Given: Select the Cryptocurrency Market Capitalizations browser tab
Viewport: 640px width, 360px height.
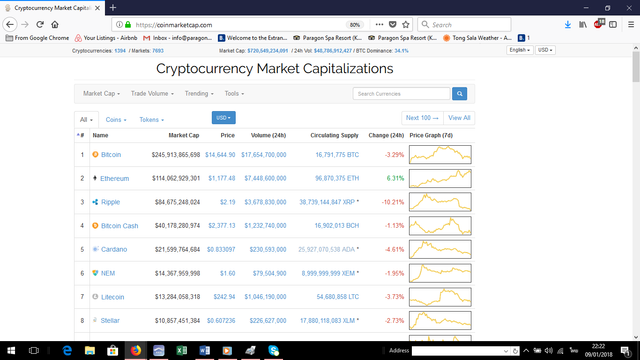Looking at the screenshot, I should (x=52, y=8).
